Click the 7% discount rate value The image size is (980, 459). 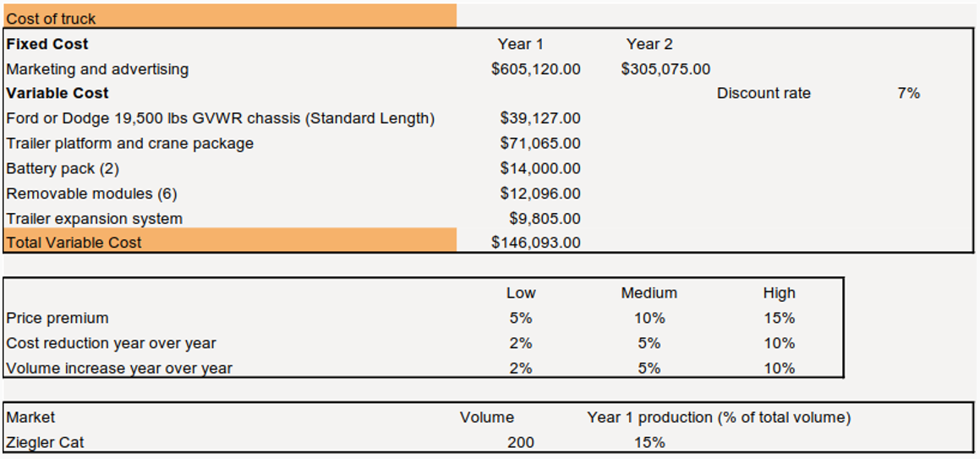pos(908,94)
